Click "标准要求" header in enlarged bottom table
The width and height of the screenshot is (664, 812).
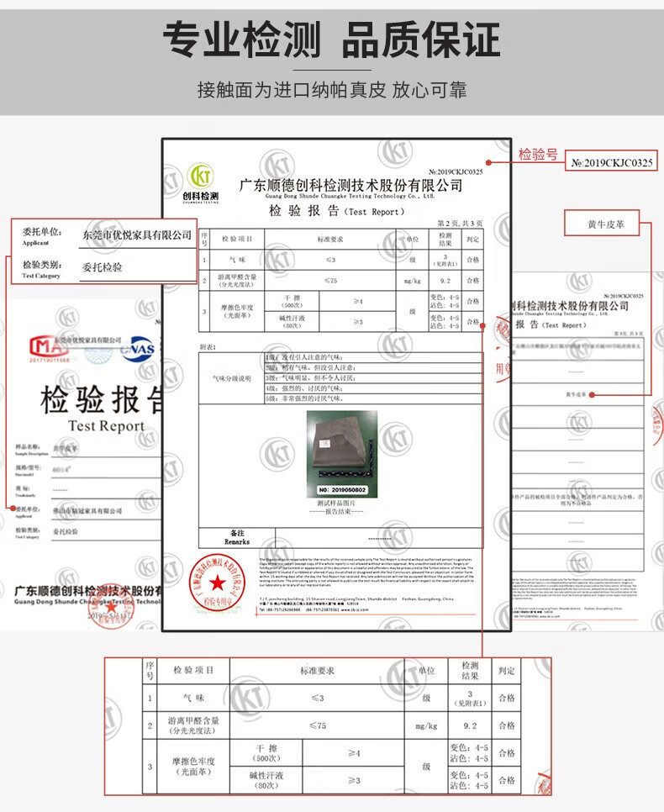(317, 671)
